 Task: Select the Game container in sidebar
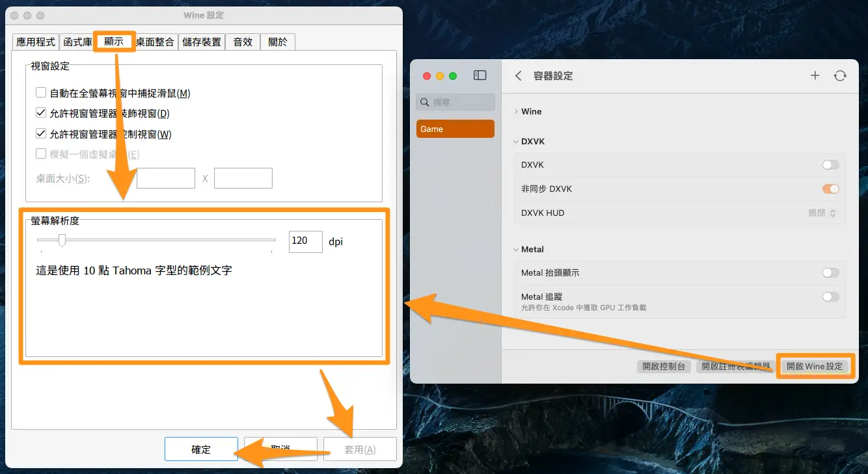pyautogui.click(x=455, y=129)
